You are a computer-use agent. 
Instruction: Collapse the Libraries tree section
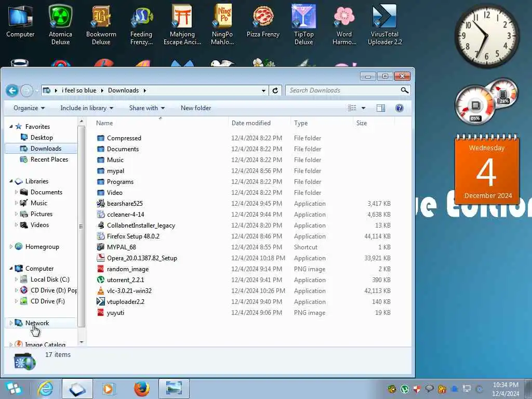11,181
